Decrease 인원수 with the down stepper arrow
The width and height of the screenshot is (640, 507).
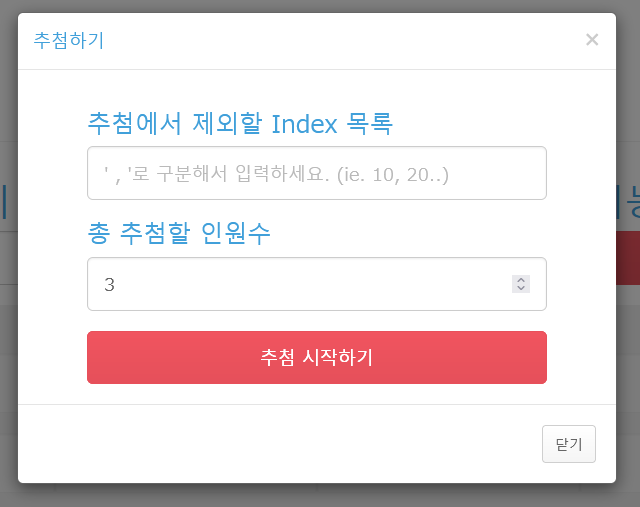(521, 288)
